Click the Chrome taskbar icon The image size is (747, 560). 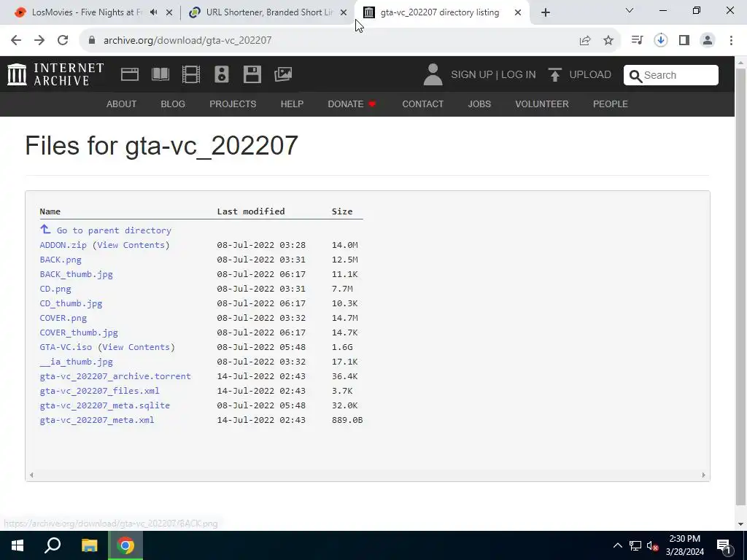[x=125, y=545]
